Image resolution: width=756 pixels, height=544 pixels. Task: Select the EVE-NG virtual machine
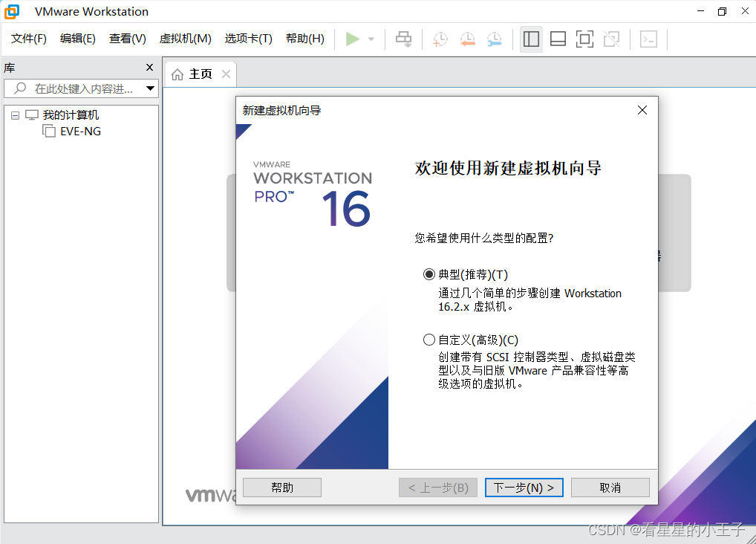tap(80, 132)
